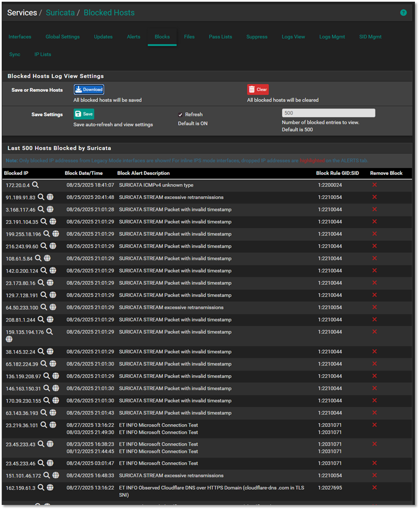Click the Blocked IP column header
Screen dimensions: 420x510
tap(16, 173)
